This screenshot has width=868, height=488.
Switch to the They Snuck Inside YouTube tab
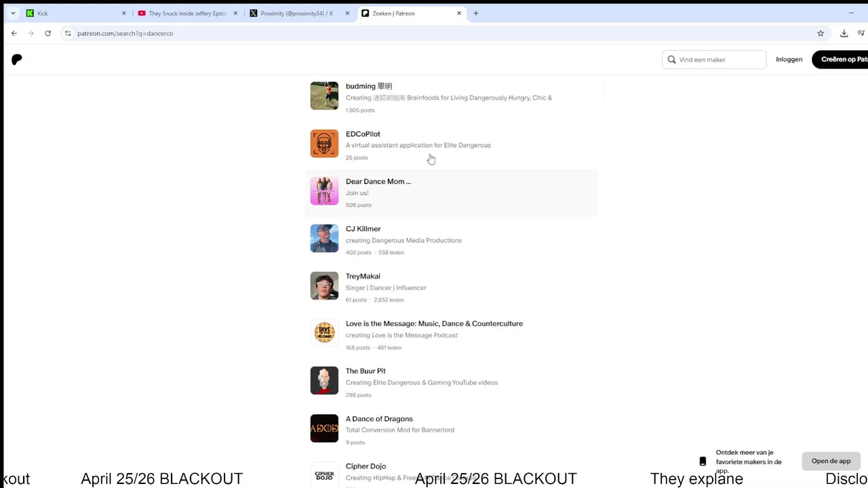tap(187, 13)
